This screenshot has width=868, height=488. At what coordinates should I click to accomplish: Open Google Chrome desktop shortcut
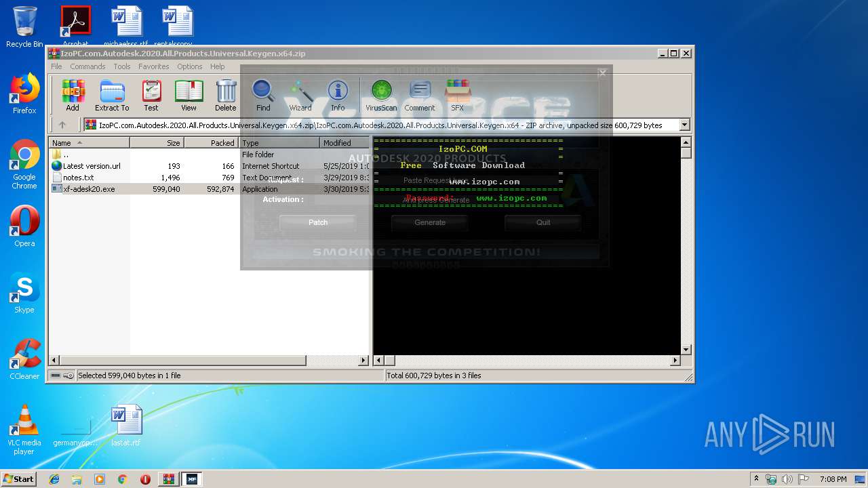click(24, 165)
